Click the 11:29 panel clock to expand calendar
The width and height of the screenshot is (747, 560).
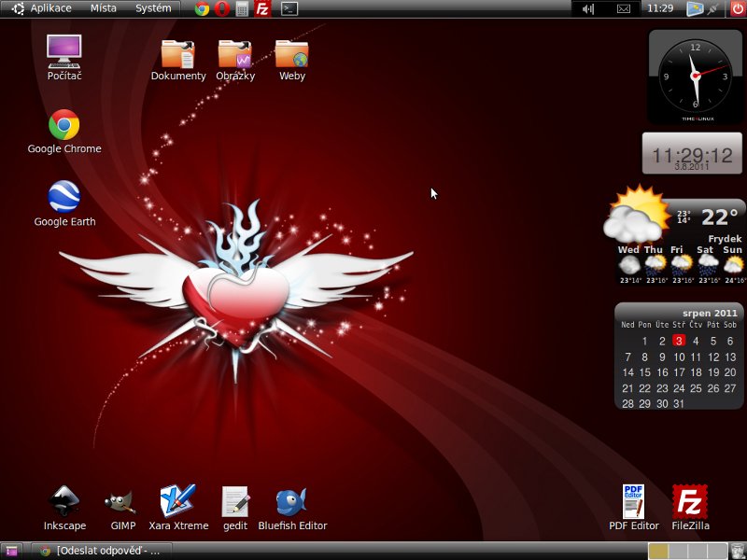659,8
